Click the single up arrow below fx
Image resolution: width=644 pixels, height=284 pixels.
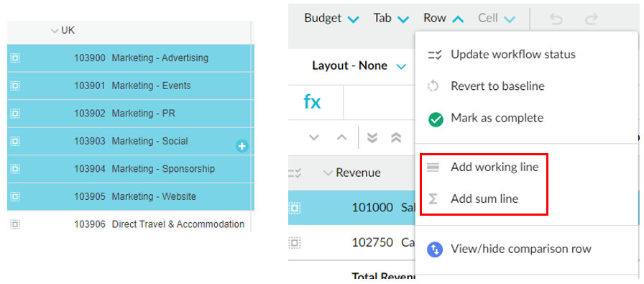tap(341, 137)
